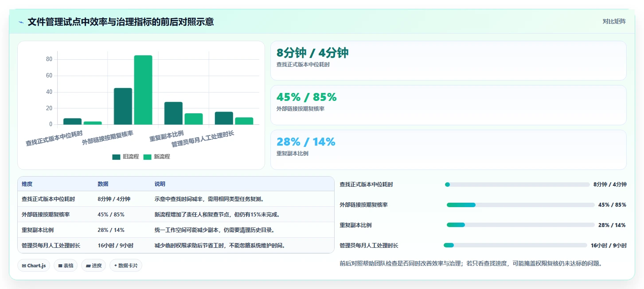Click table row label 外部链接按期复核率
Viewport: 644px width, 289px height.
tap(46, 215)
